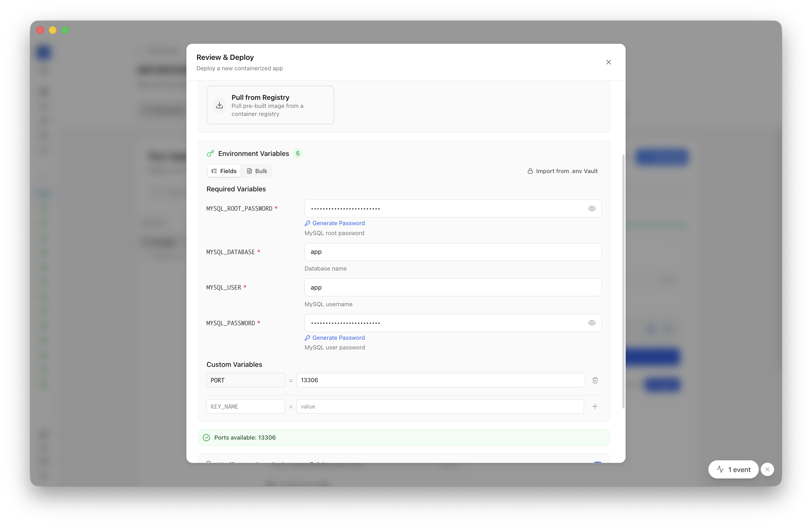
Task: Click the download icon on Pull from Registry
Action: [219, 105]
